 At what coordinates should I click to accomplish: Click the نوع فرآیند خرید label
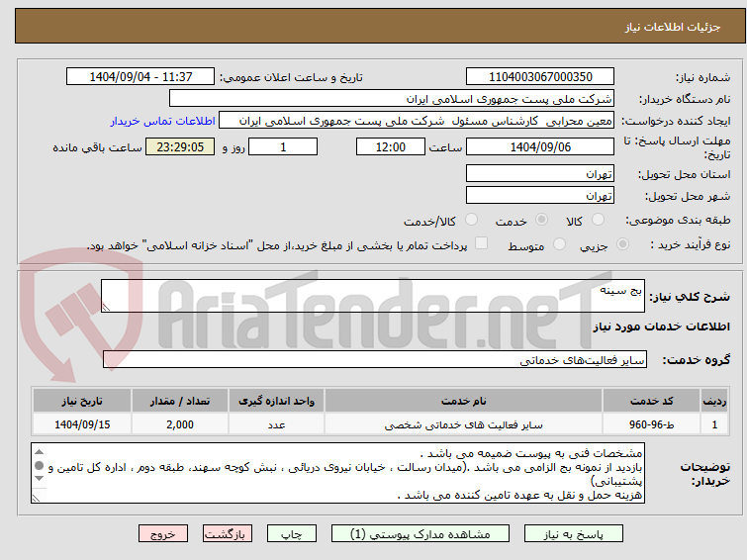pos(691,244)
